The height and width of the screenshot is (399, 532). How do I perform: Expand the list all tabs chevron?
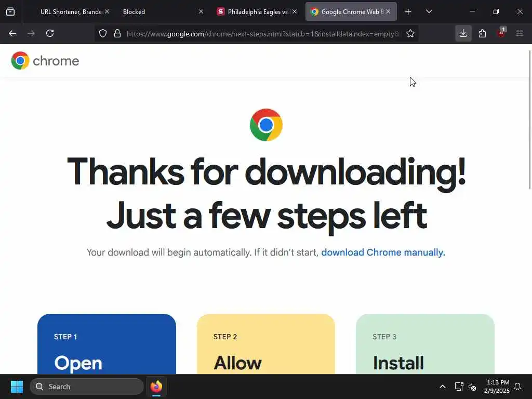(x=429, y=11)
